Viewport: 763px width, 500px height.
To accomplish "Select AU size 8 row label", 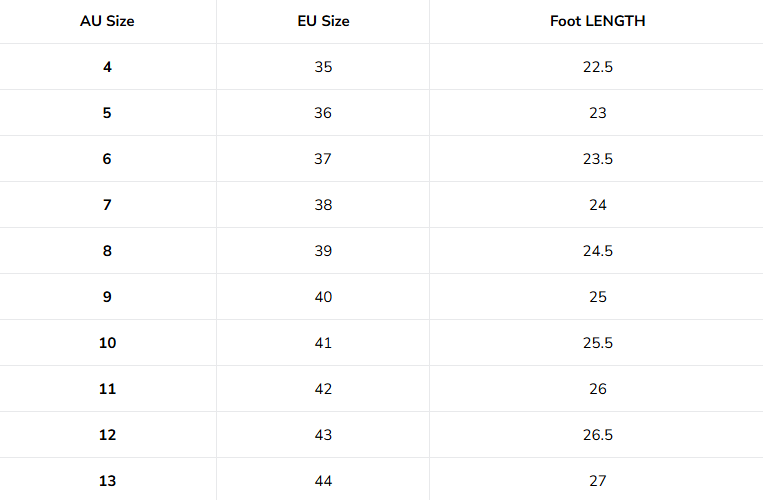I will [107, 251].
